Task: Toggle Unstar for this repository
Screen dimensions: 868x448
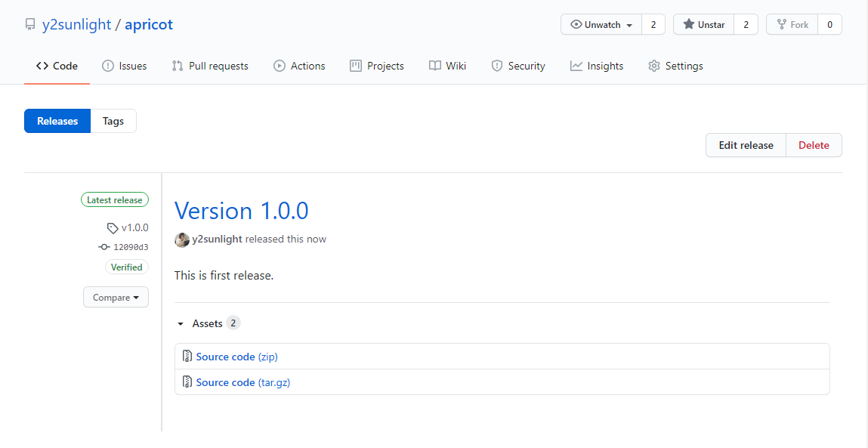Action: [x=703, y=25]
